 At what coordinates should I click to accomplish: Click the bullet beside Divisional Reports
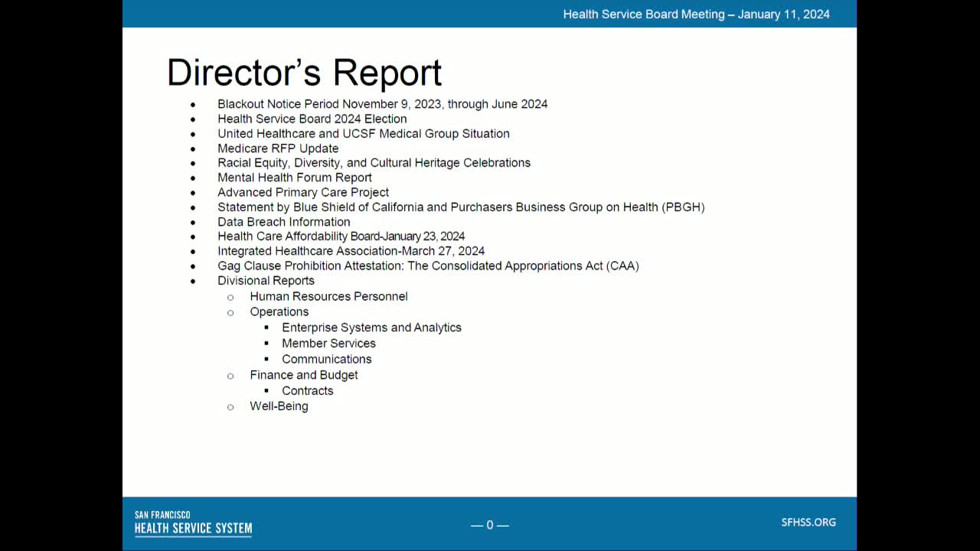193,281
